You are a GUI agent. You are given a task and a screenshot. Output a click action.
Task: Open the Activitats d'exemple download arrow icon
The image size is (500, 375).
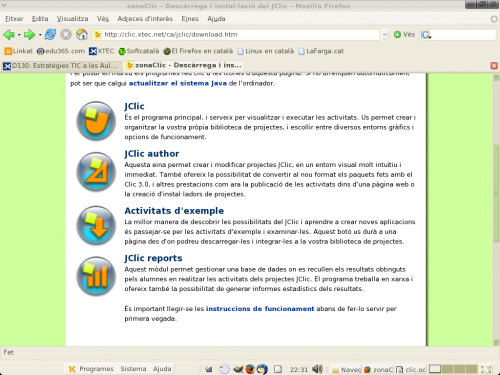tap(96, 225)
